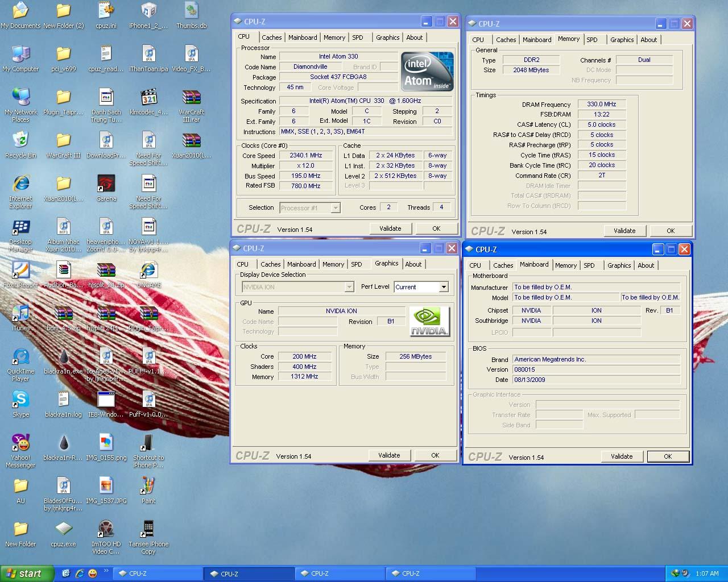Switch to Graphics tab in CPU window

pyautogui.click(x=388, y=38)
